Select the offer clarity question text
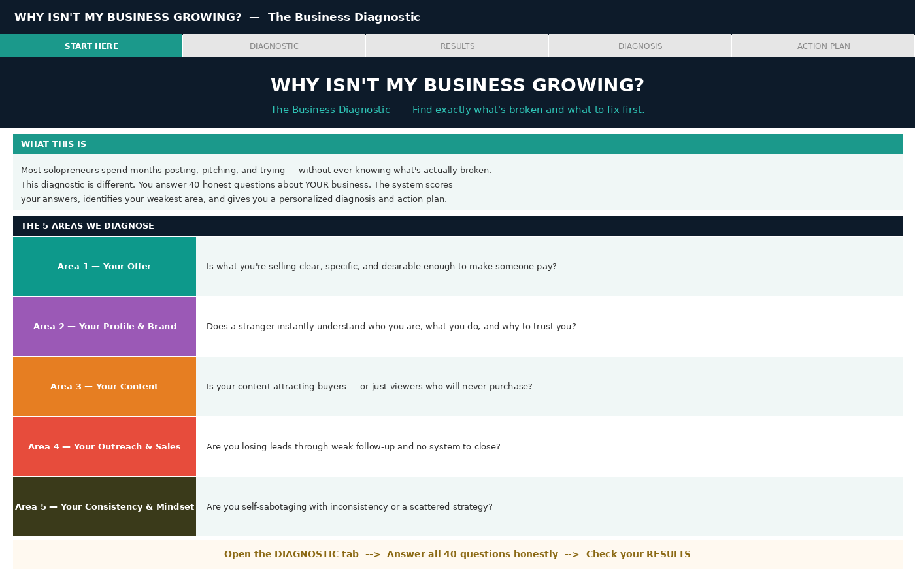915x588 pixels. pos(382,267)
